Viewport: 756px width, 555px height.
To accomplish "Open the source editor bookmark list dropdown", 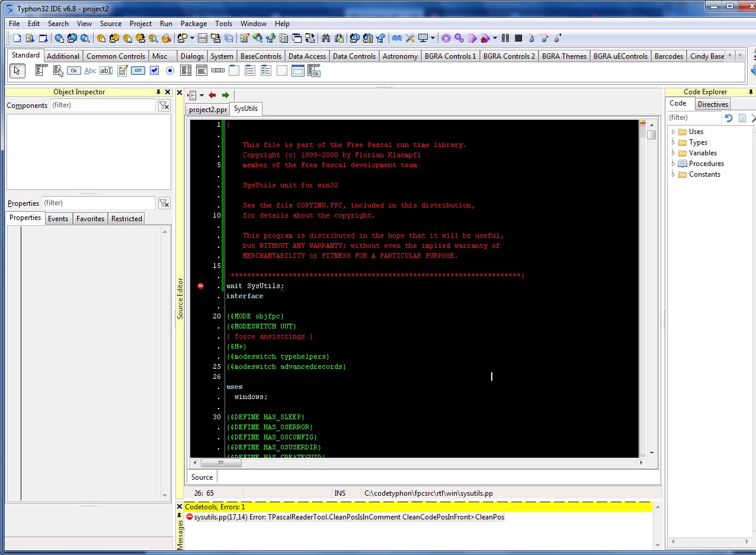I will click(x=201, y=95).
